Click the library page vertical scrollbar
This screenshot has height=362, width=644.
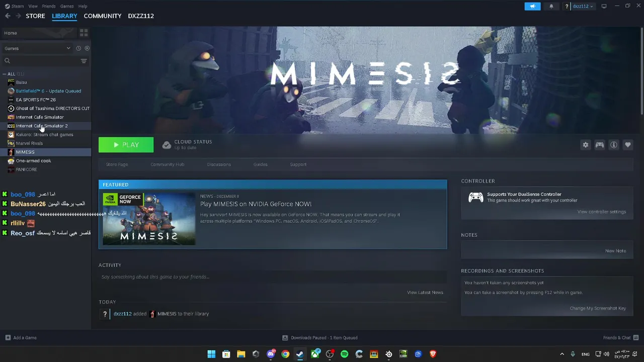coord(642,70)
